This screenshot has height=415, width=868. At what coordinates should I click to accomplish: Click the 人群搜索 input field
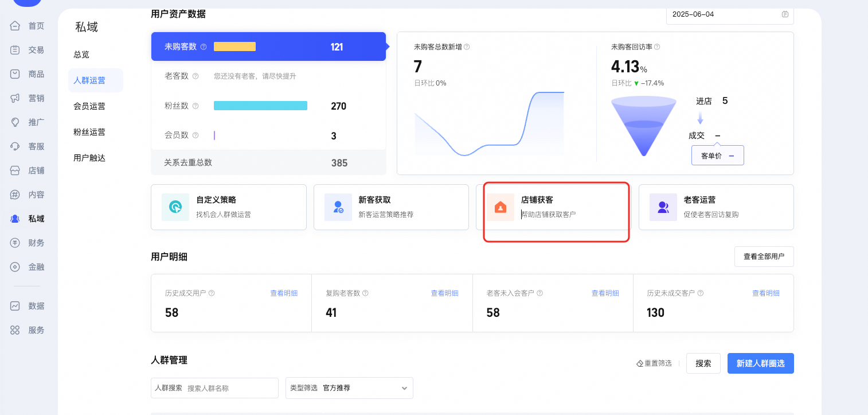point(214,388)
